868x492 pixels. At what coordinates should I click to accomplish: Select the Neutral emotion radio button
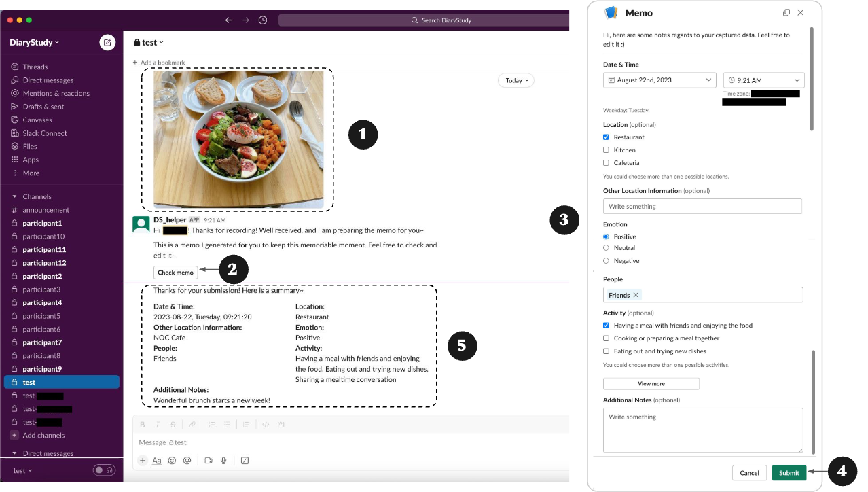click(x=607, y=248)
